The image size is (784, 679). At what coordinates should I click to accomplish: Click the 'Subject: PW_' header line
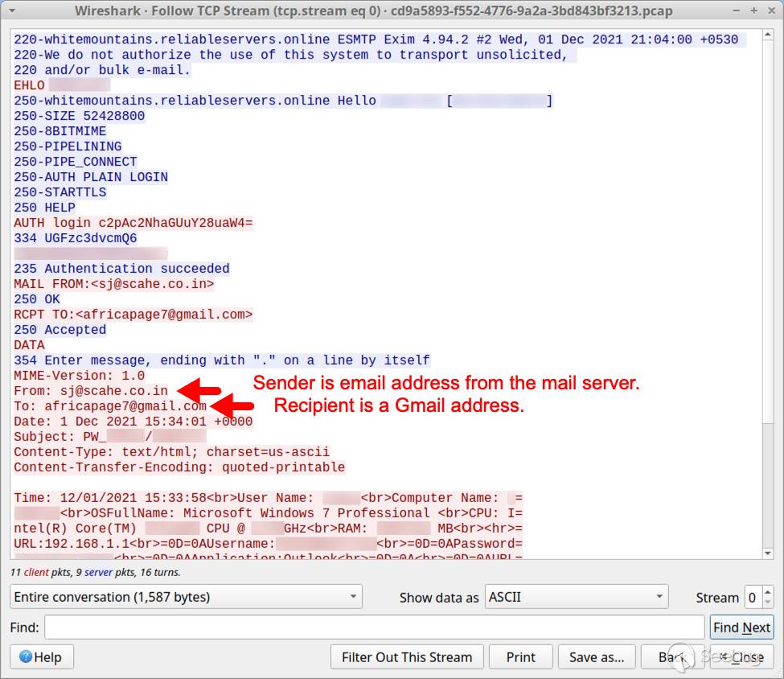coord(110,436)
